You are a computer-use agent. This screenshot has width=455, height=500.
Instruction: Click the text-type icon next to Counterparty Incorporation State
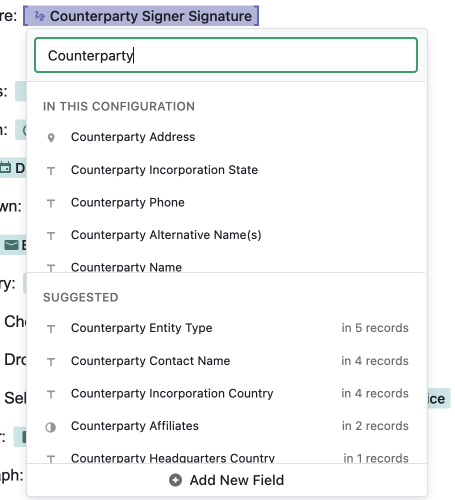tap(51, 171)
